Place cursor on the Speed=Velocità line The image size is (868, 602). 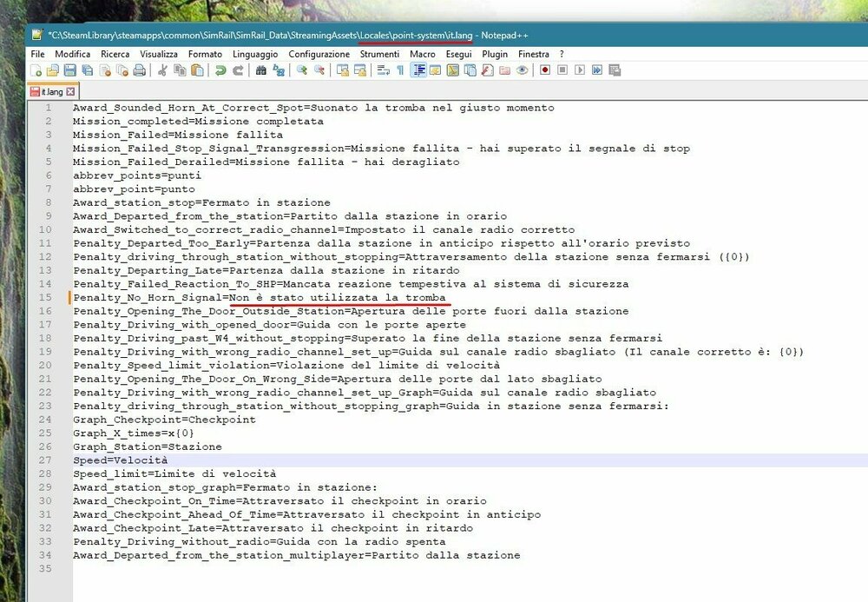point(122,460)
